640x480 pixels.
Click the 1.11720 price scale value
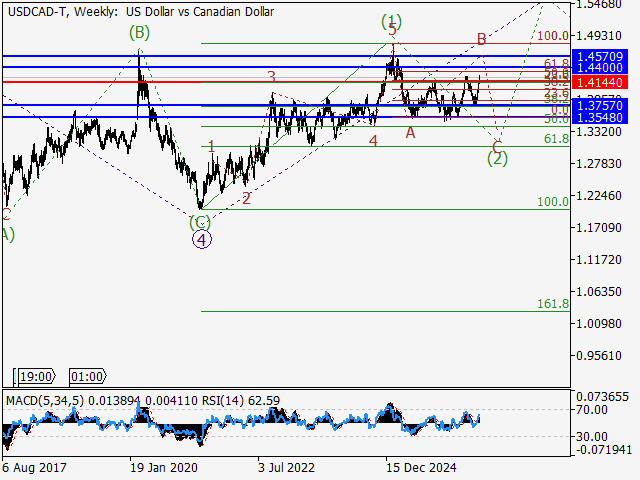click(x=599, y=260)
